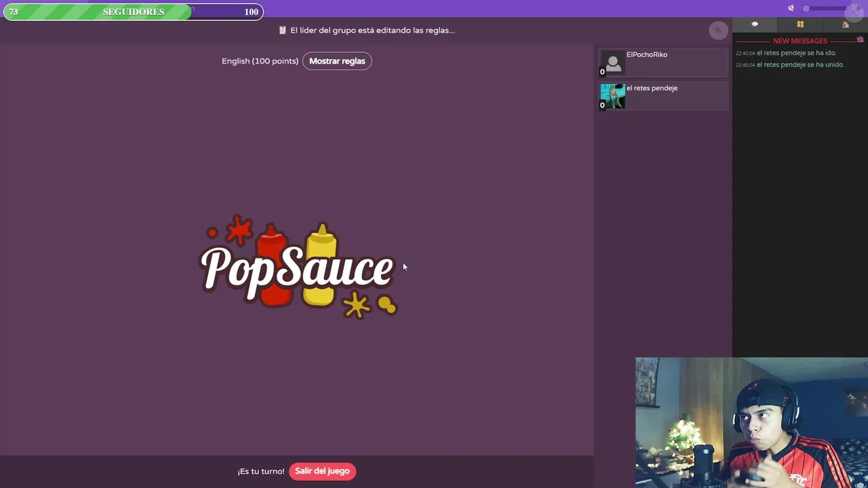Leave via Salir del juego button

322,471
